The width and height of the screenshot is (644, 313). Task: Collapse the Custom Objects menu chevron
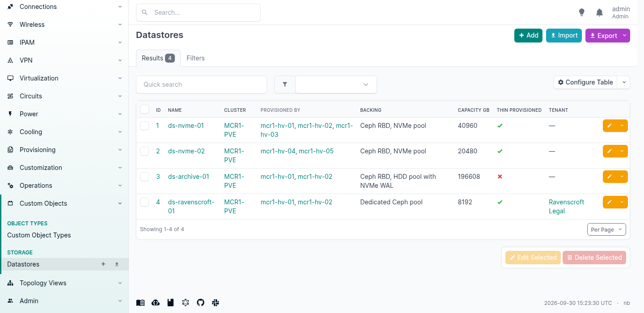tap(120, 203)
